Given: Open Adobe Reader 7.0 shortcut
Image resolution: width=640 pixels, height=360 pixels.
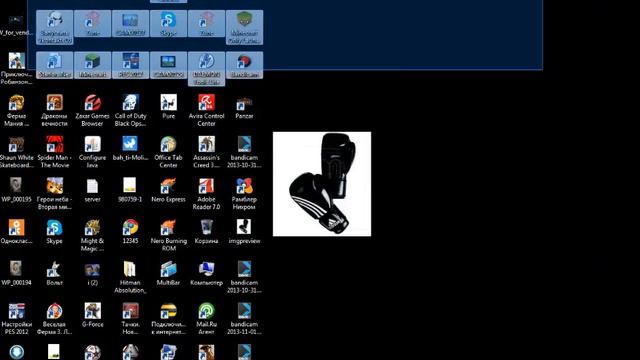Looking at the screenshot, I should [x=207, y=194].
